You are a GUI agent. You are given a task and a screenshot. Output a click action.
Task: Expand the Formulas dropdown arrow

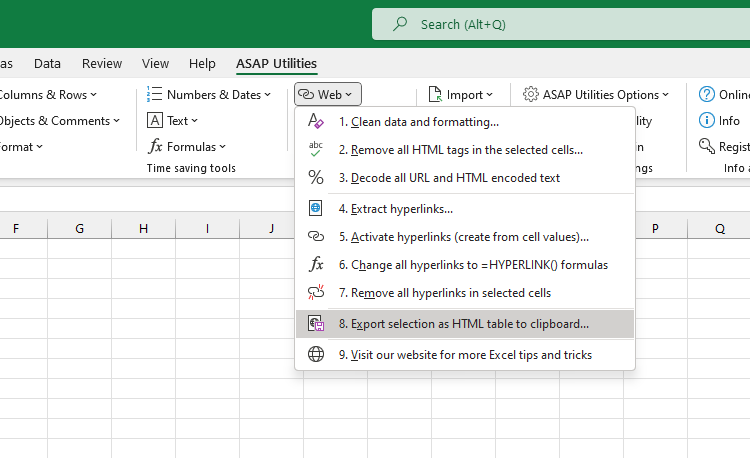coord(222,147)
